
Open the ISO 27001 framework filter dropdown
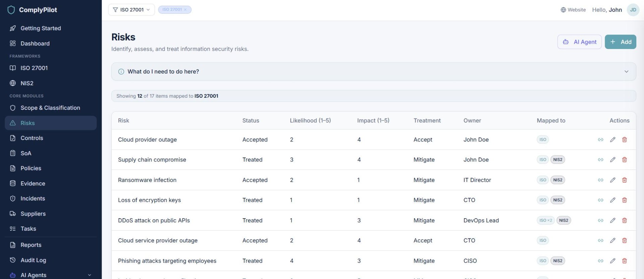tap(131, 10)
